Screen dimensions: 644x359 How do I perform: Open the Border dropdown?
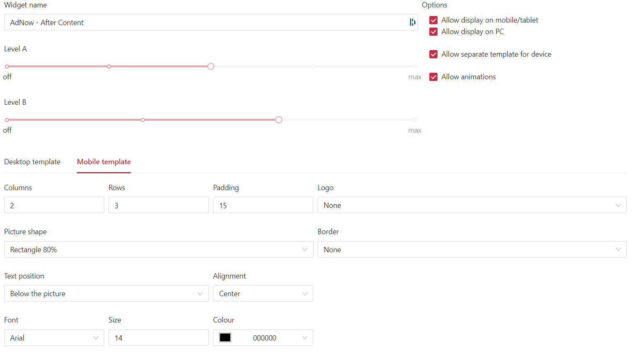(472, 249)
